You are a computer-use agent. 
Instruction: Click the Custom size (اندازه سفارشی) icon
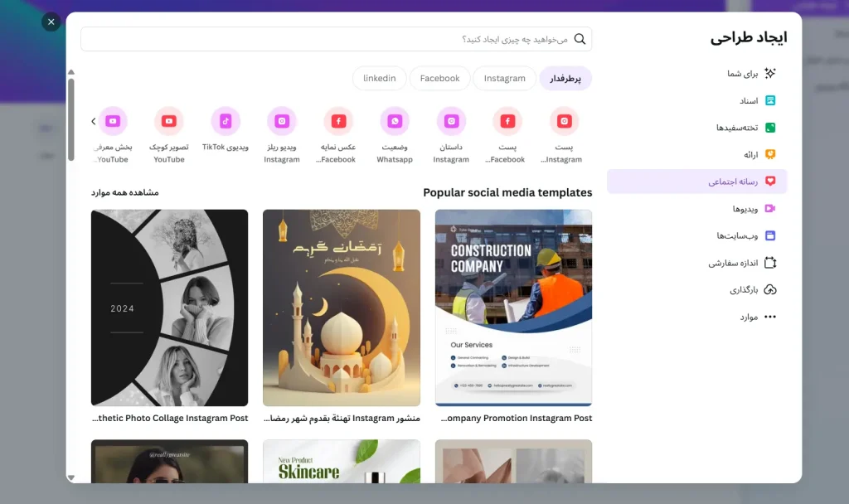coord(770,263)
